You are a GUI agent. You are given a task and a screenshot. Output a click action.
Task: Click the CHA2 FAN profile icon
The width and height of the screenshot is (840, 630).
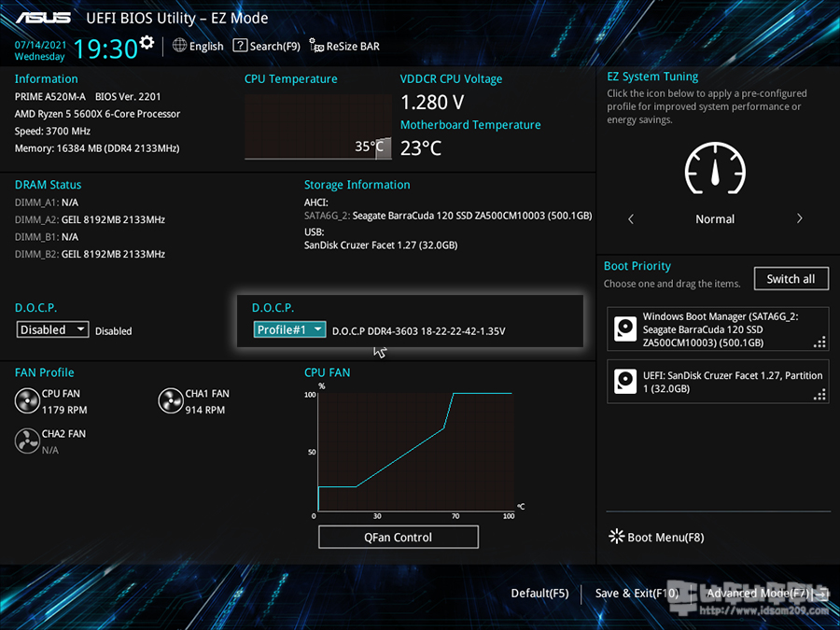click(27, 441)
